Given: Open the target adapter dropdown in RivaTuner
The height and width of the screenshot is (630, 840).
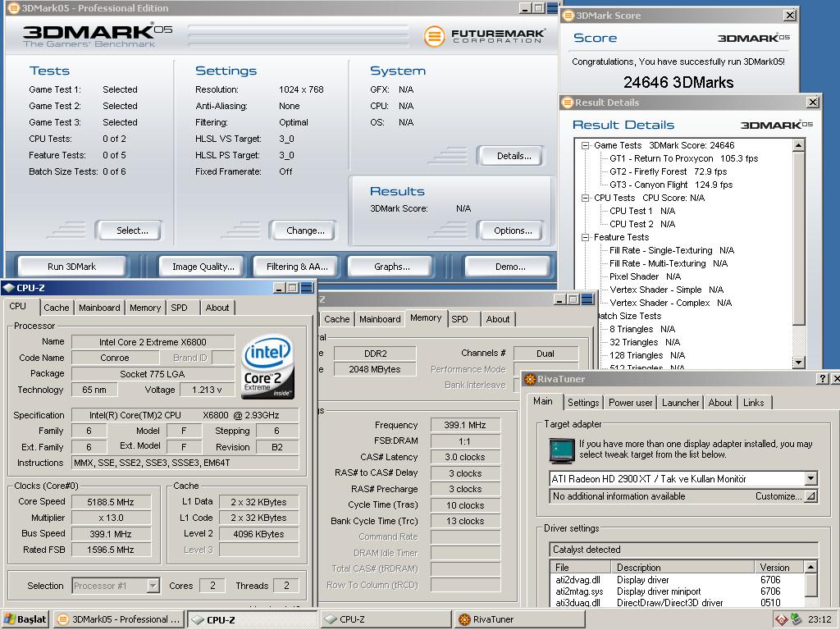Looking at the screenshot, I should (x=811, y=478).
